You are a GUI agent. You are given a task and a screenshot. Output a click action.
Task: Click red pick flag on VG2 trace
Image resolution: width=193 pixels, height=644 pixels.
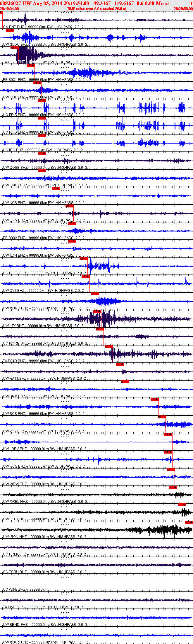[162, 417]
